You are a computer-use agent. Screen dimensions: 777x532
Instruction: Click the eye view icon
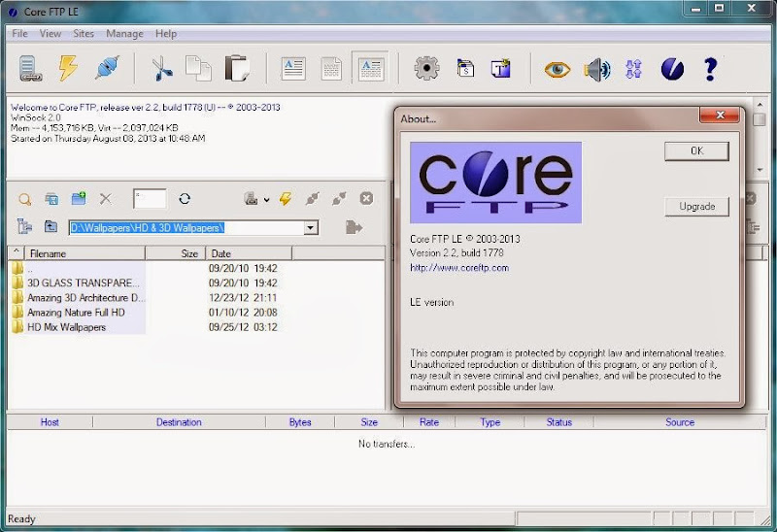coord(557,69)
